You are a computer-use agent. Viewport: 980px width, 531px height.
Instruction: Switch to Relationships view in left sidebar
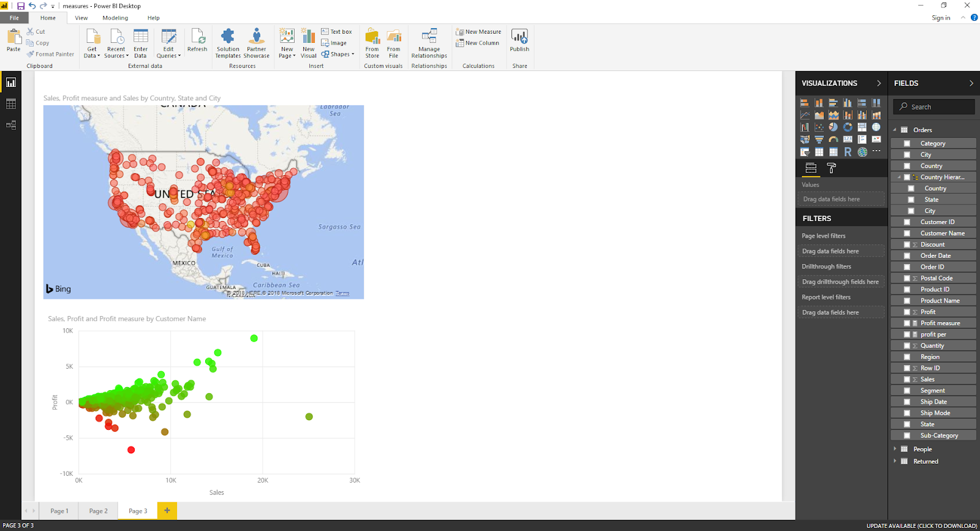pos(11,125)
